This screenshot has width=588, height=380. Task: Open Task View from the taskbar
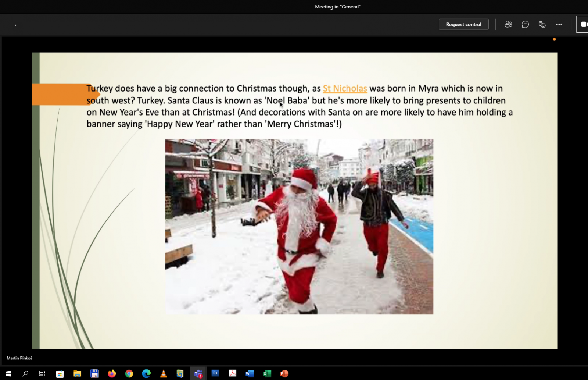(x=42, y=373)
